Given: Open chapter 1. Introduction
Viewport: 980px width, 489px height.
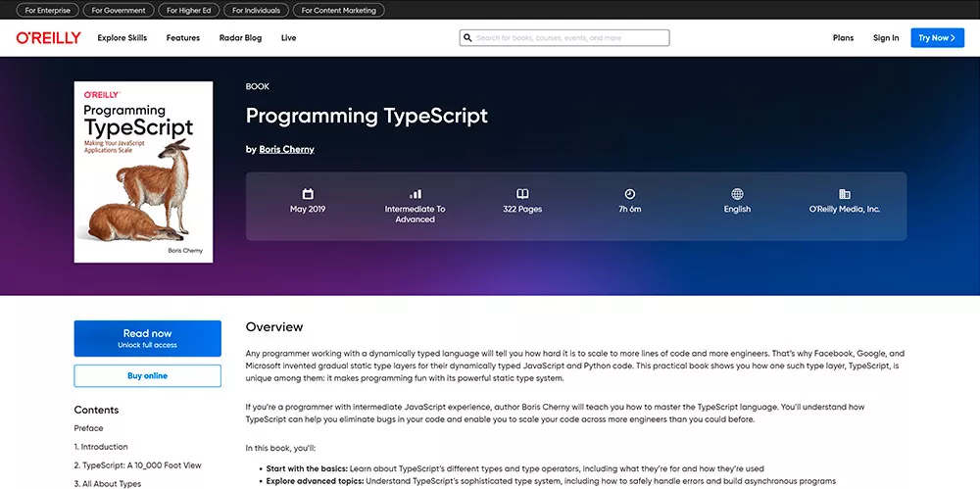Looking at the screenshot, I should click(x=101, y=447).
